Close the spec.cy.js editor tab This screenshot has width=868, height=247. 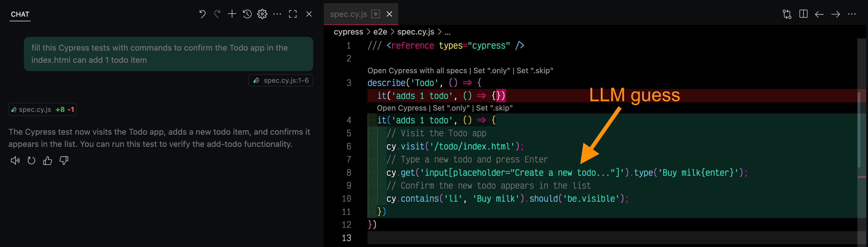click(389, 14)
